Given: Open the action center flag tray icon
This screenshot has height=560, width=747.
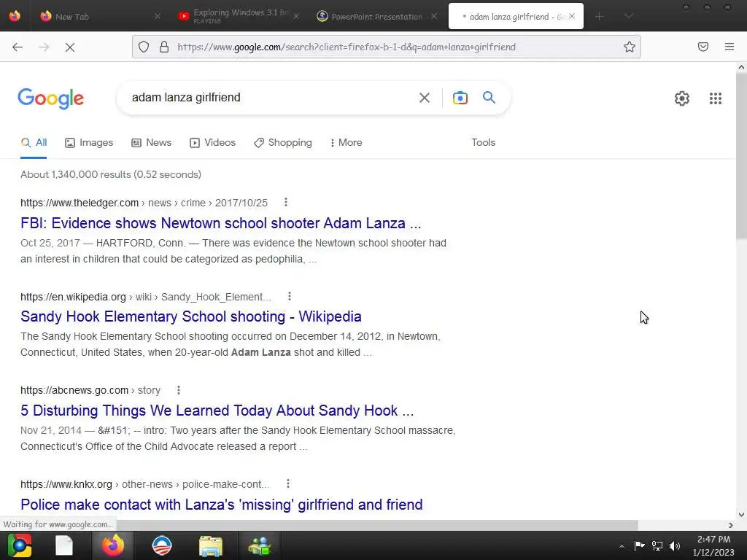Looking at the screenshot, I should click(x=639, y=545).
